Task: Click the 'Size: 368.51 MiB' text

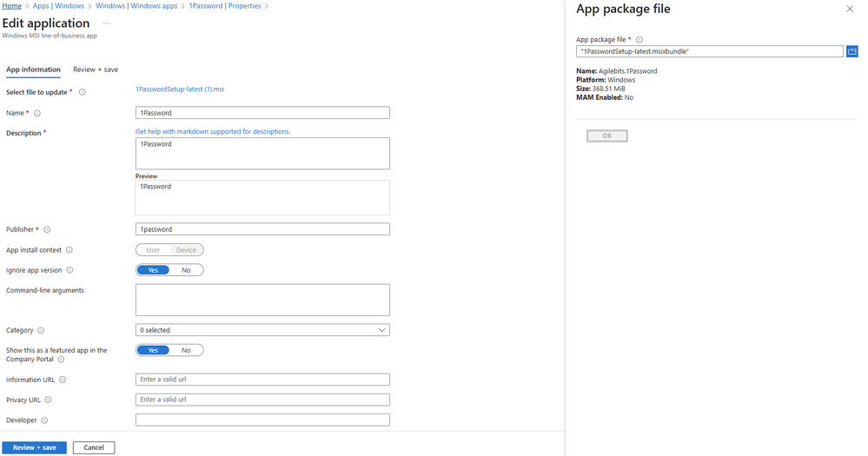Action: (600, 89)
